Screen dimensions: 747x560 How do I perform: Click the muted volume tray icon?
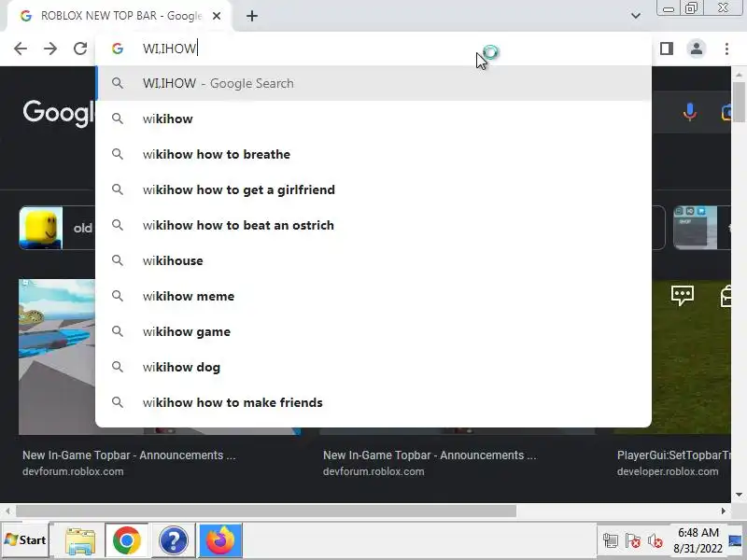[655, 540]
